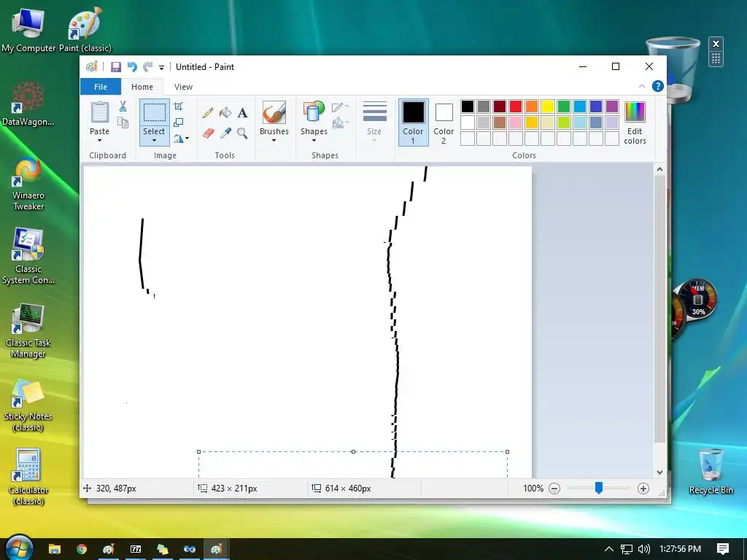
Task: Activate Color 1 foreground selector
Action: click(x=413, y=122)
